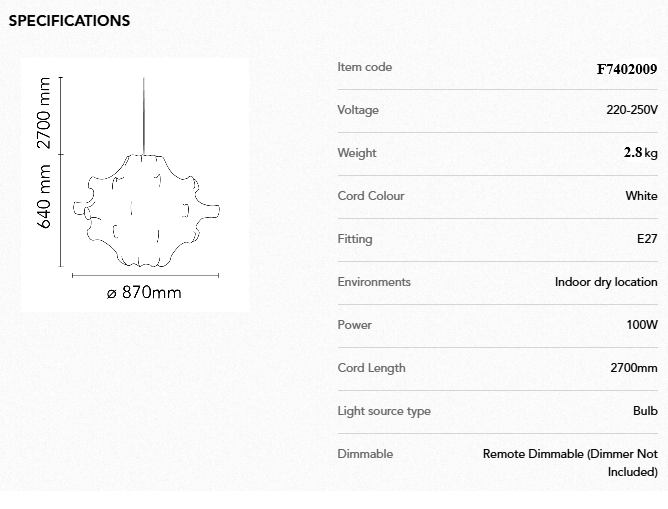
Task: Click the Environments label
Action: tap(374, 282)
